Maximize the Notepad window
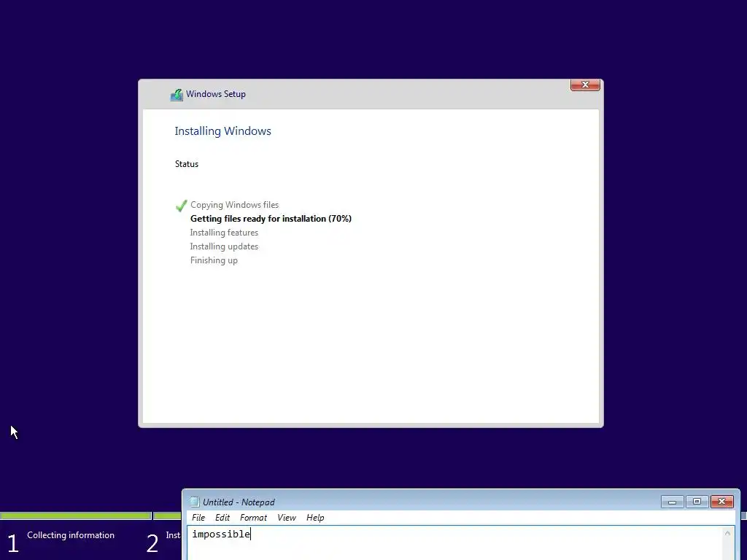Image resolution: width=747 pixels, height=560 pixels. point(697,502)
